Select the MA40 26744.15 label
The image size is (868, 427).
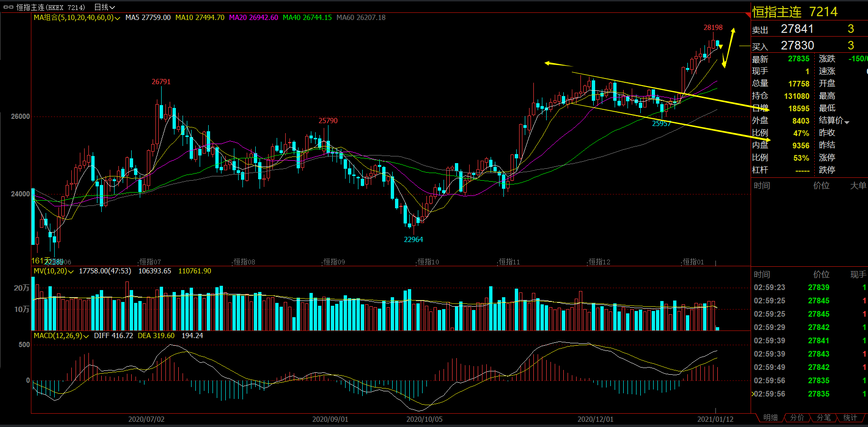307,18
